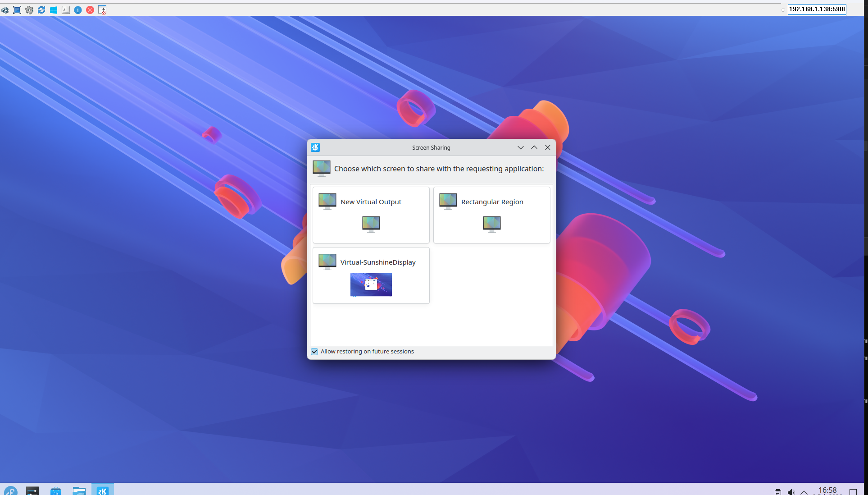The width and height of the screenshot is (868, 495).
Task: Click the refresh screen icon
Action: pos(41,10)
